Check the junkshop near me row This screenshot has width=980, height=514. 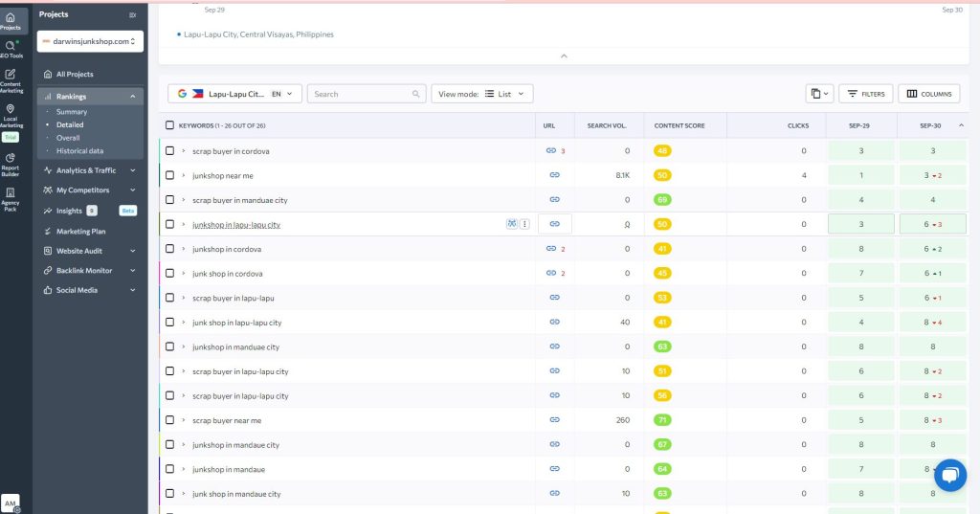(169, 175)
